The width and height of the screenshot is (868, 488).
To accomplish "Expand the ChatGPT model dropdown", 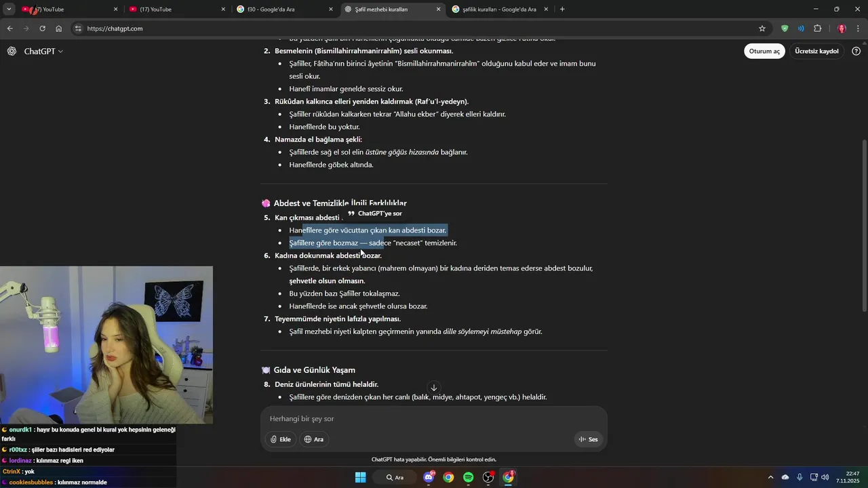I will click(x=43, y=52).
